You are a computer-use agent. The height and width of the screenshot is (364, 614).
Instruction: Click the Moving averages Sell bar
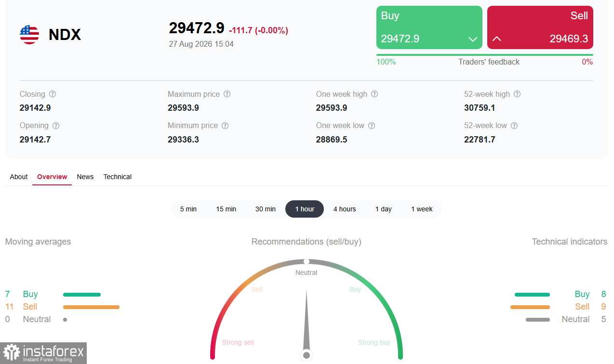[x=91, y=307]
